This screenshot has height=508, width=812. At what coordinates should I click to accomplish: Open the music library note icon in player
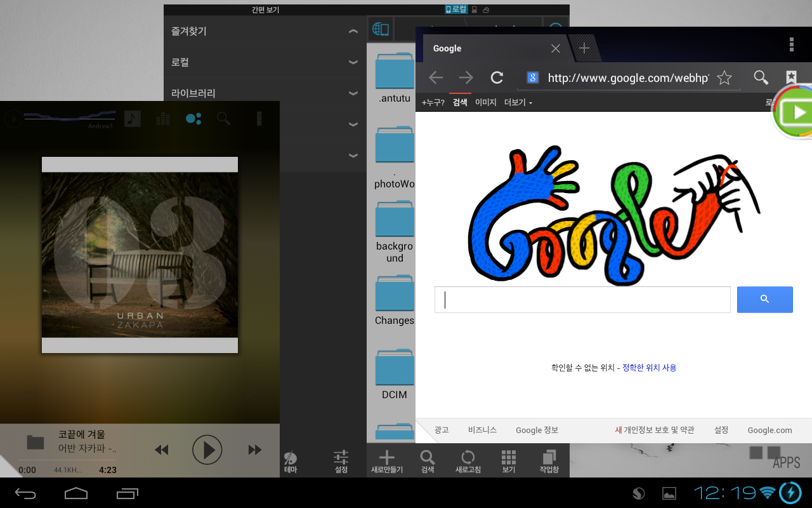pyautogui.click(x=132, y=118)
